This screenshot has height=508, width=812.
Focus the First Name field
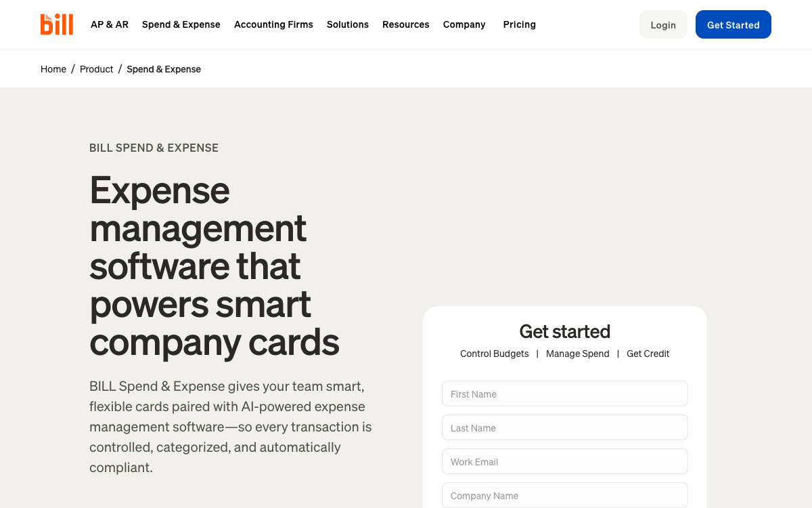pos(565,394)
